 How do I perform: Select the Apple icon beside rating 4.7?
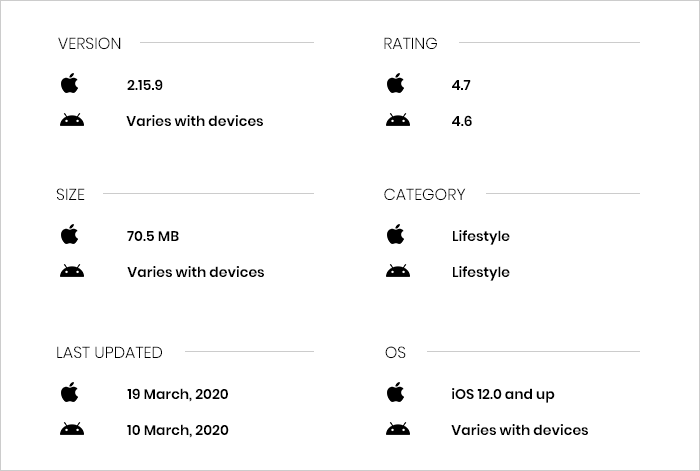click(396, 83)
